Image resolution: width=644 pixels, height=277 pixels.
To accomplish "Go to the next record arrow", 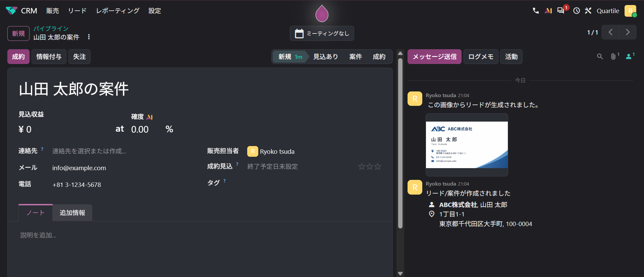I will [628, 32].
